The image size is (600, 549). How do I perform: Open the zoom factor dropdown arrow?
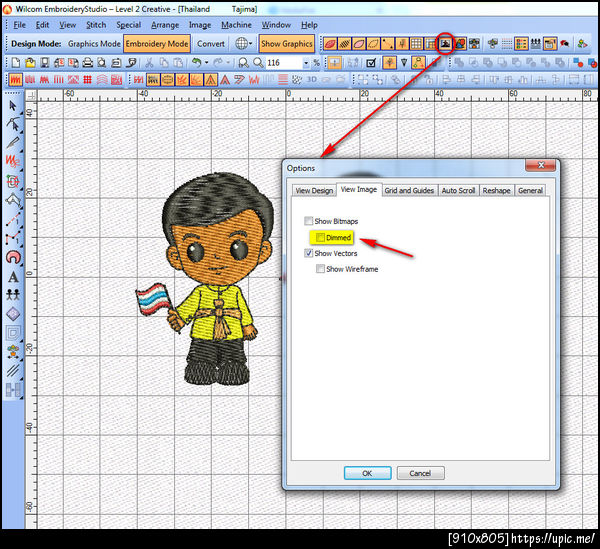click(x=306, y=63)
